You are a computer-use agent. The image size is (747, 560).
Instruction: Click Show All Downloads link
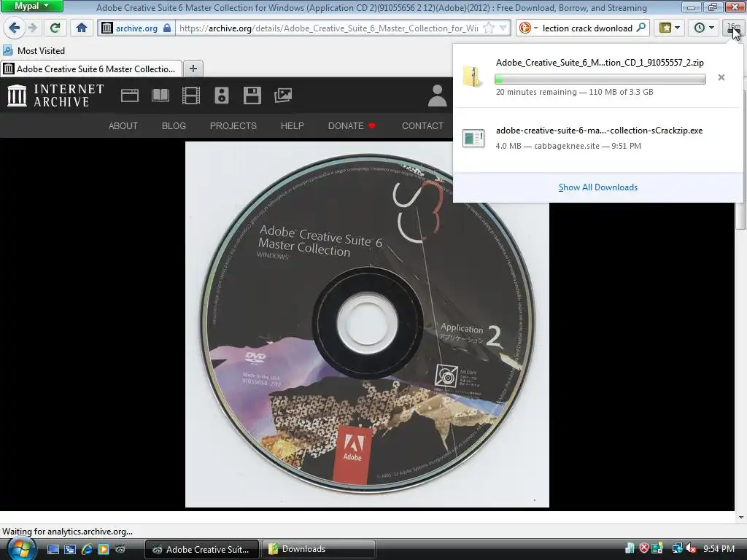pyautogui.click(x=598, y=187)
